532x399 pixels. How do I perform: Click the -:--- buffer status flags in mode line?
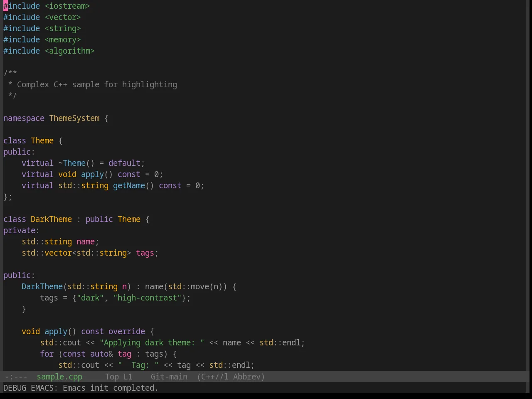[16, 377]
